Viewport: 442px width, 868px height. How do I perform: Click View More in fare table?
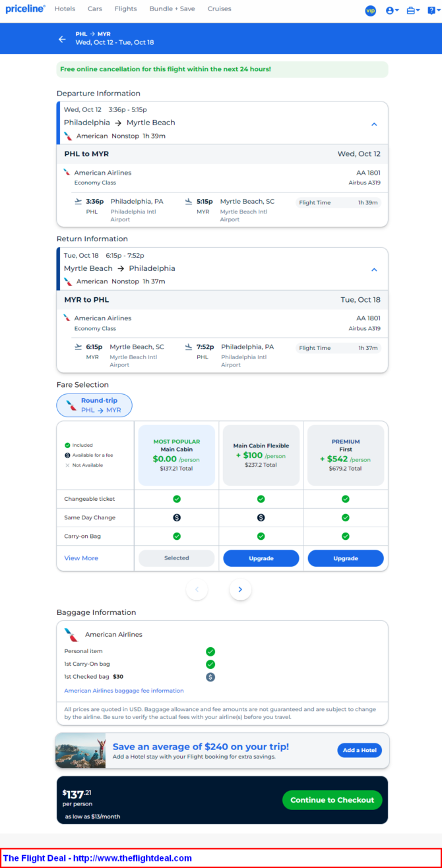click(81, 558)
